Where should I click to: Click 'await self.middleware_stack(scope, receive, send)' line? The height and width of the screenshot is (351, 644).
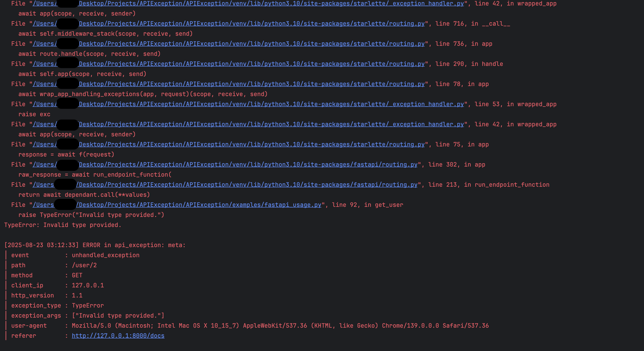coord(106,34)
